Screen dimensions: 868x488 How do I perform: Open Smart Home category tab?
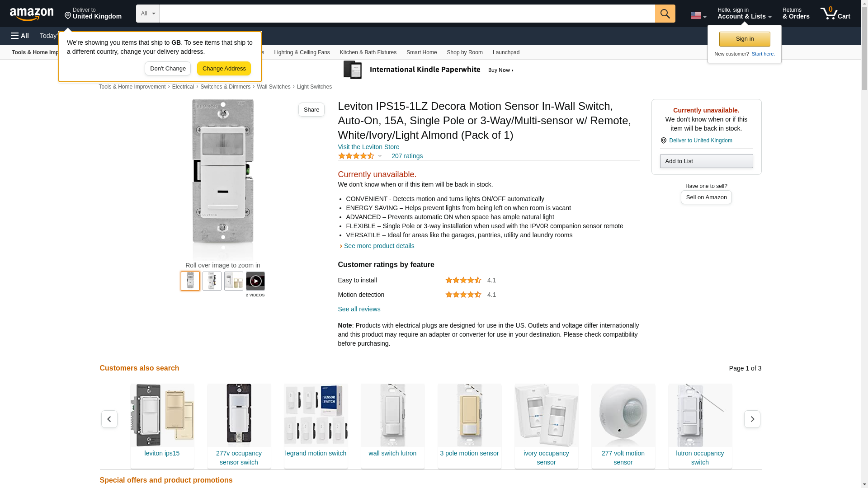coord(421,52)
